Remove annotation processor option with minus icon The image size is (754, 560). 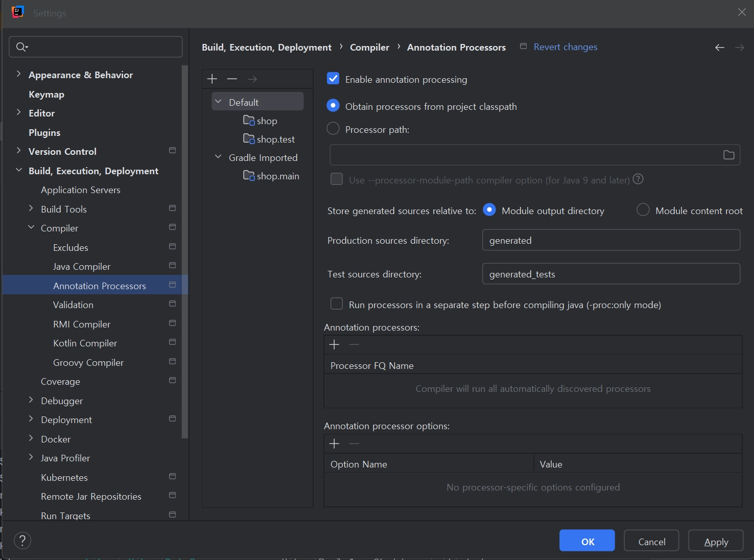(x=354, y=444)
